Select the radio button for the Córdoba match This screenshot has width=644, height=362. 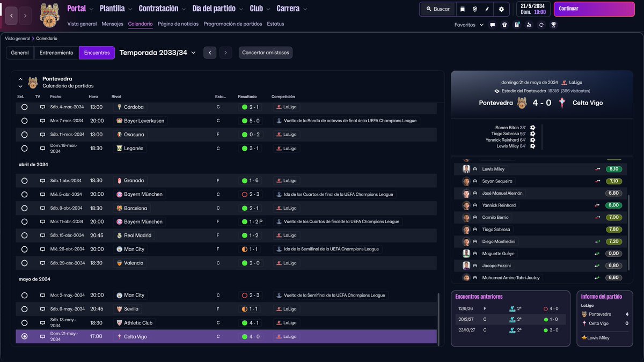tap(24, 107)
